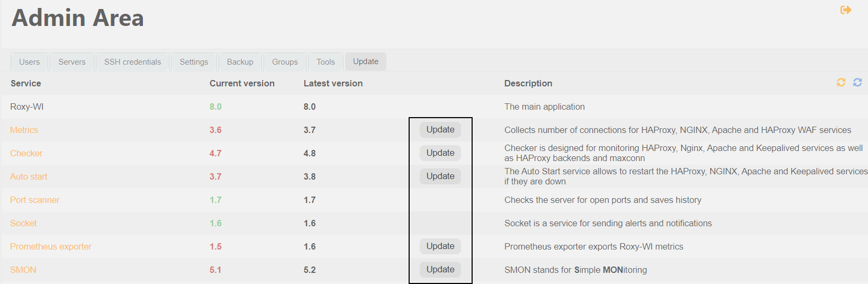Select the Update tab
The width and height of the screenshot is (868, 284).
pyautogui.click(x=366, y=61)
